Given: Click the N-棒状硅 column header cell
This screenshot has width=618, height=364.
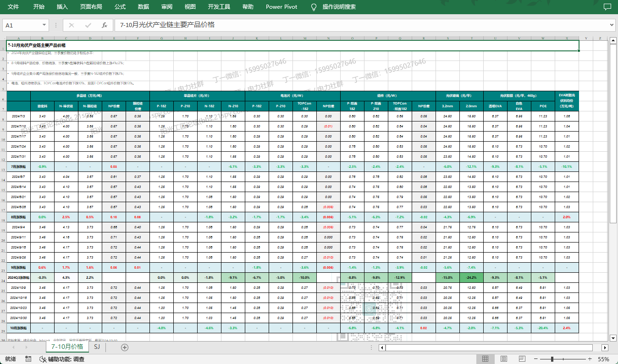Looking at the screenshot, I should [x=66, y=106].
